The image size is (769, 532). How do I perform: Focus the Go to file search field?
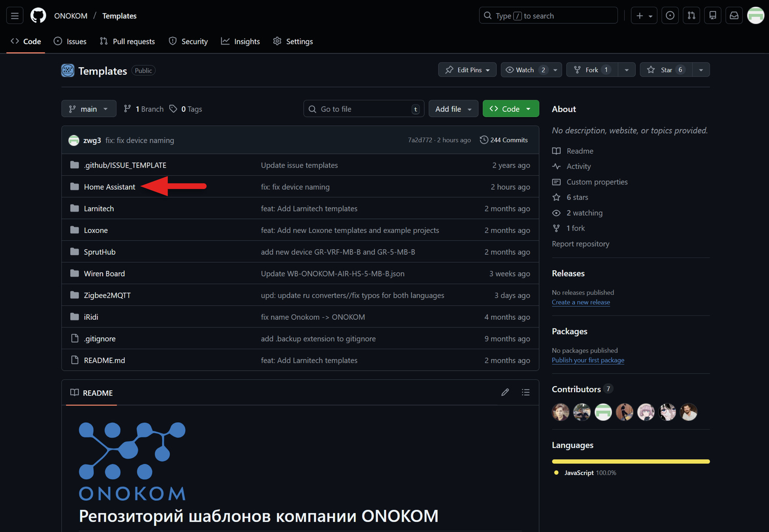(364, 109)
